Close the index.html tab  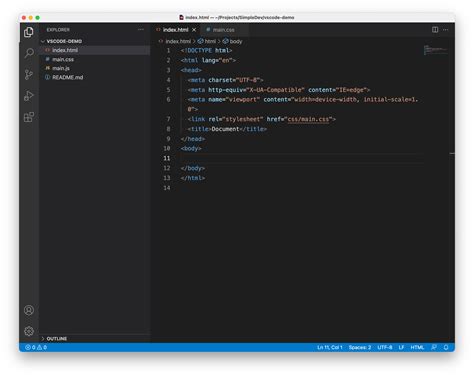(194, 30)
